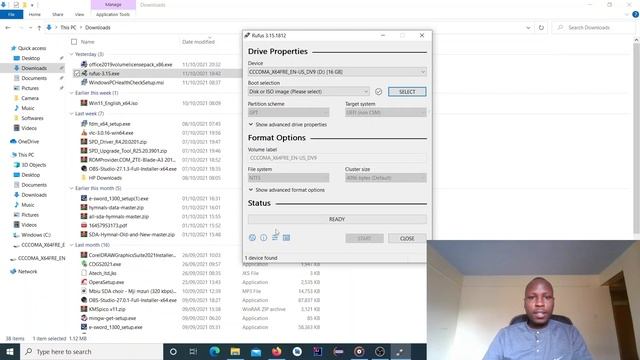Click Explorer back navigation arrow

8,27
